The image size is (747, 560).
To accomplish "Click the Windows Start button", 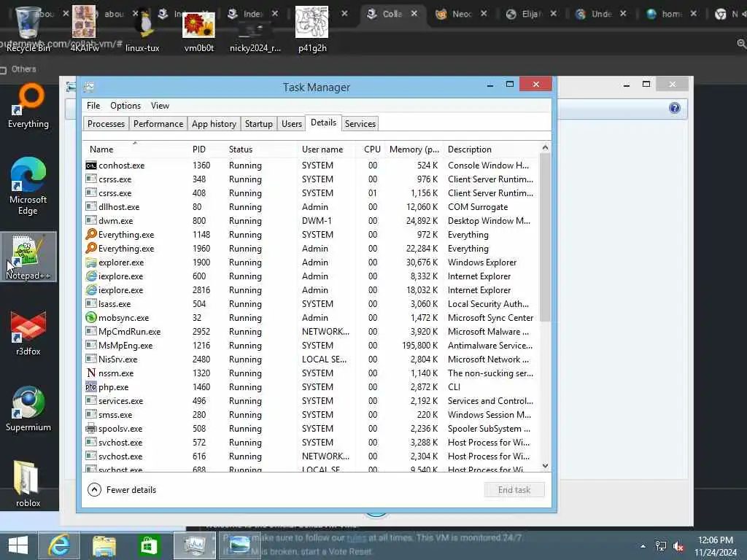I will 18,545.
